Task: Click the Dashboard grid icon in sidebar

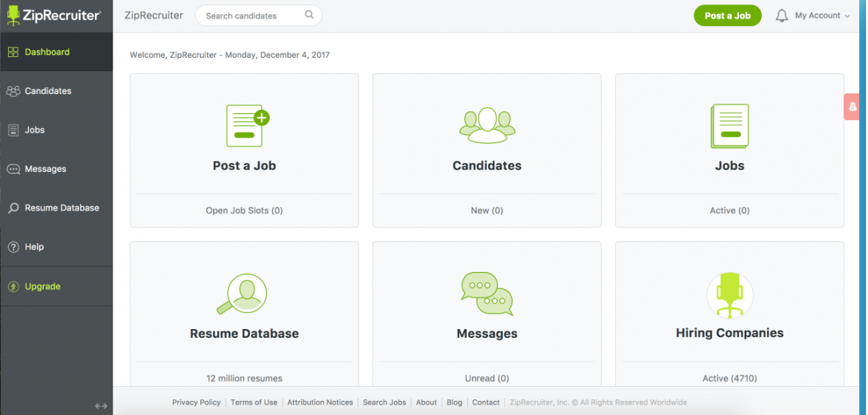Action: [x=13, y=52]
